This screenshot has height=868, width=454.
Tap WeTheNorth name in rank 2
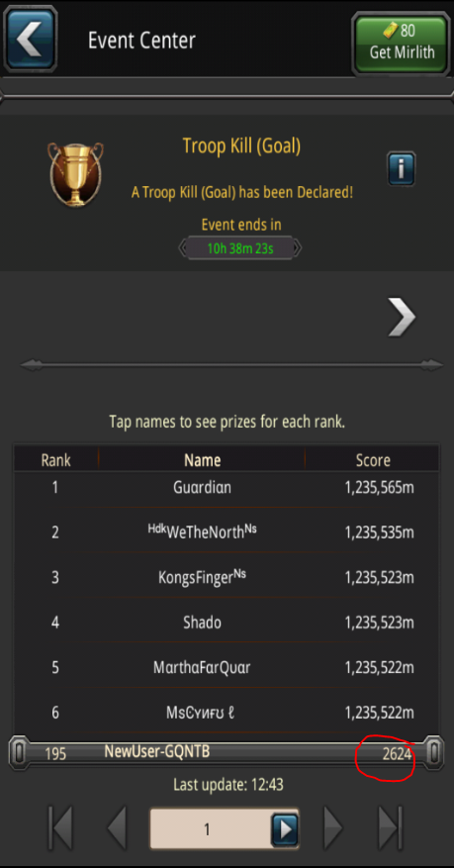[202, 531]
